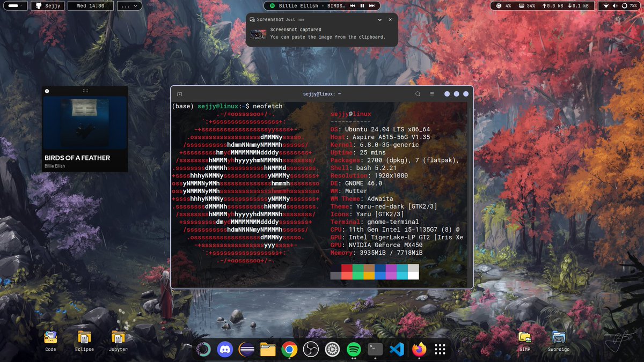The height and width of the screenshot is (362, 644).
Task: Open Firefox from the dock
Action: [419, 350]
